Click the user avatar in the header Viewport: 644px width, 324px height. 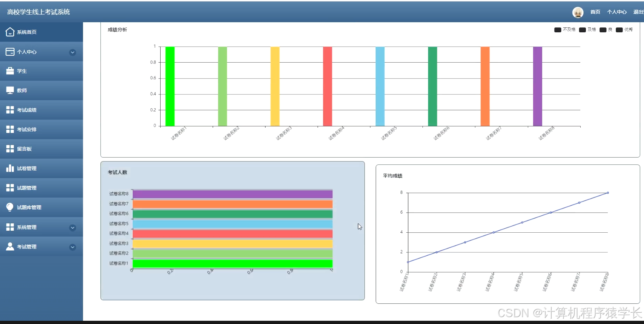coord(578,12)
